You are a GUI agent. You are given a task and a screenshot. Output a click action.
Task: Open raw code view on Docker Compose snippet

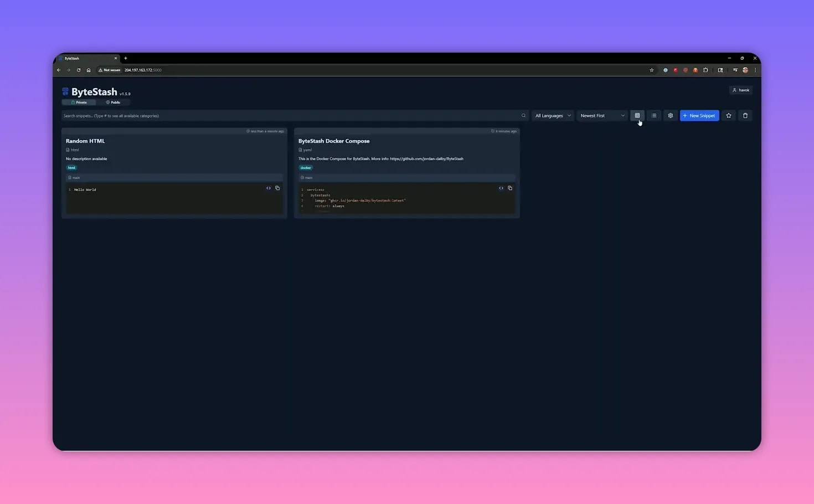(x=501, y=188)
